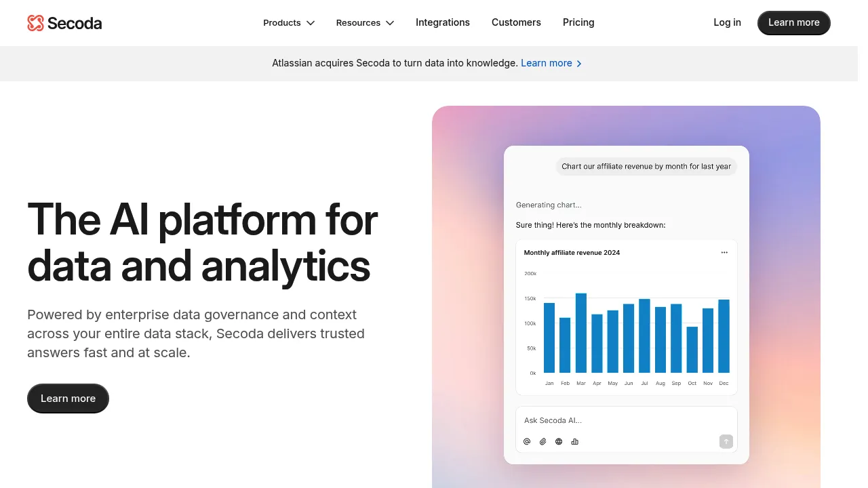This screenshot has width=868, height=488.
Task: Select Pricing in the navigation bar
Action: [x=578, y=22]
